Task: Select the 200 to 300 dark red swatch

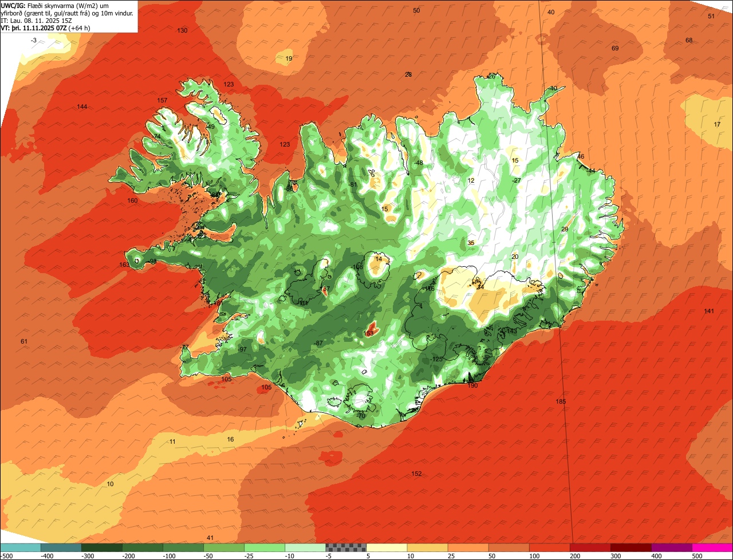Action: click(x=591, y=547)
